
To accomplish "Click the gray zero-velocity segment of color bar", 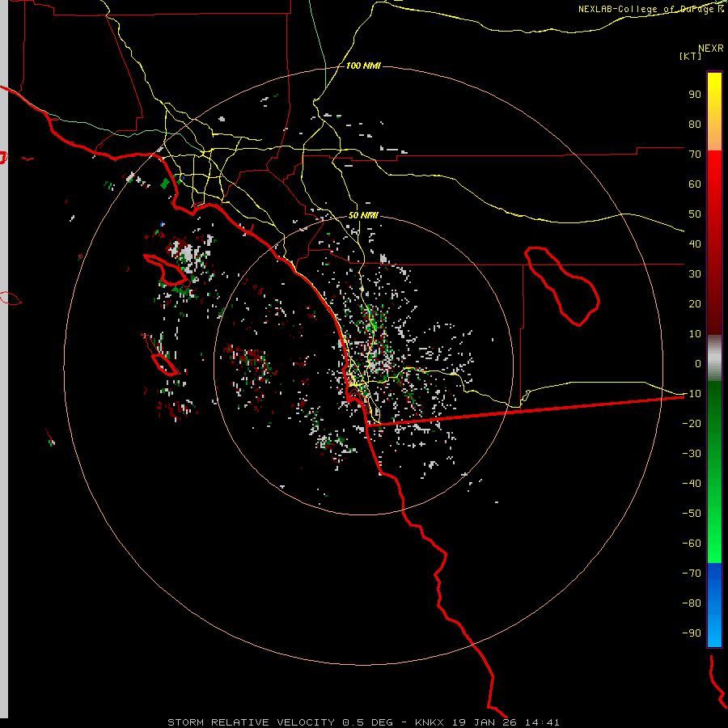I will pos(714,358).
